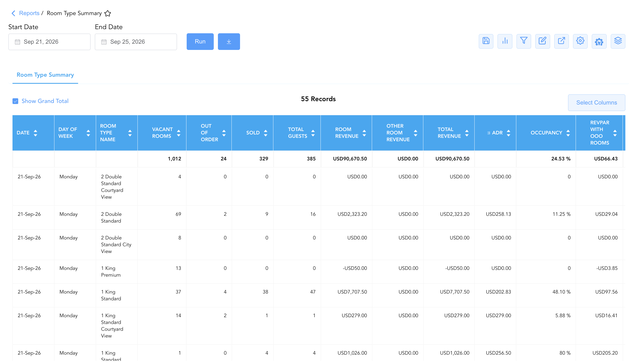Click the open-in-new-window export icon

pos(561,41)
